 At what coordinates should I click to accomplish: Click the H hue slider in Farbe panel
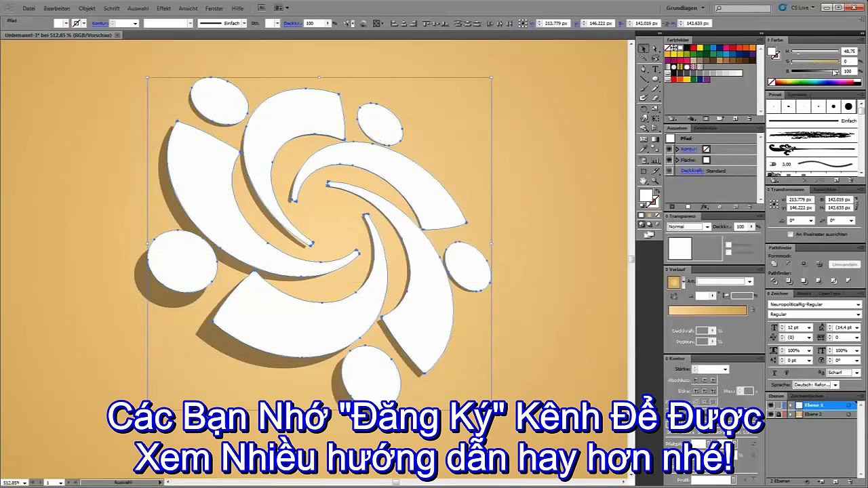point(814,52)
